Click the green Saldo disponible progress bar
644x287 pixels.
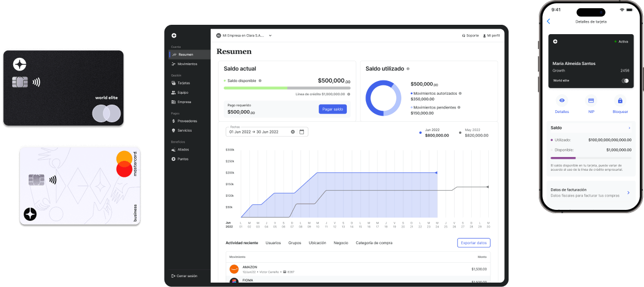[x=255, y=88]
